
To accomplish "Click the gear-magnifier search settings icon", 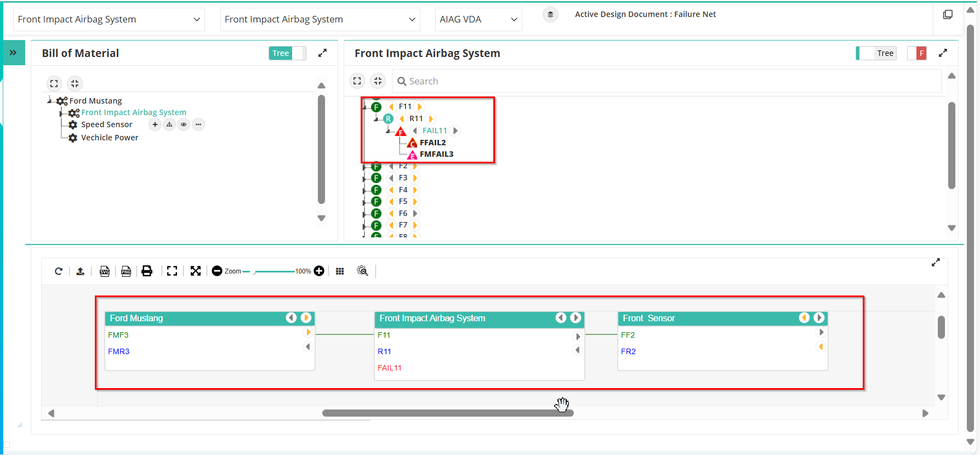I will 362,271.
